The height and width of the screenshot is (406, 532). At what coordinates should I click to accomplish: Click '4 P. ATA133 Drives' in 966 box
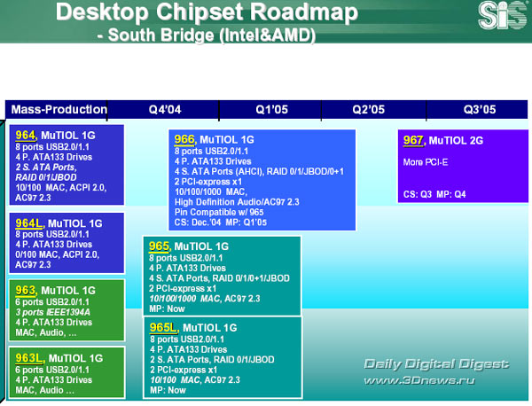click(x=213, y=161)
